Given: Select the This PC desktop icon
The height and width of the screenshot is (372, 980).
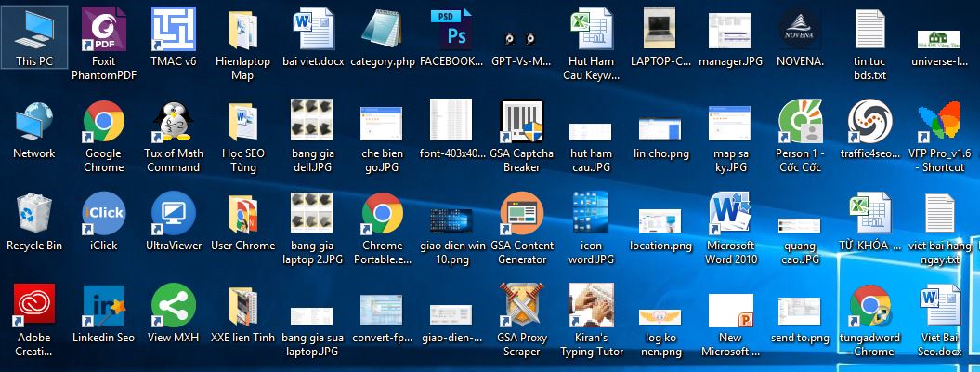Looking at the screenshot, I should coord(34,37).
